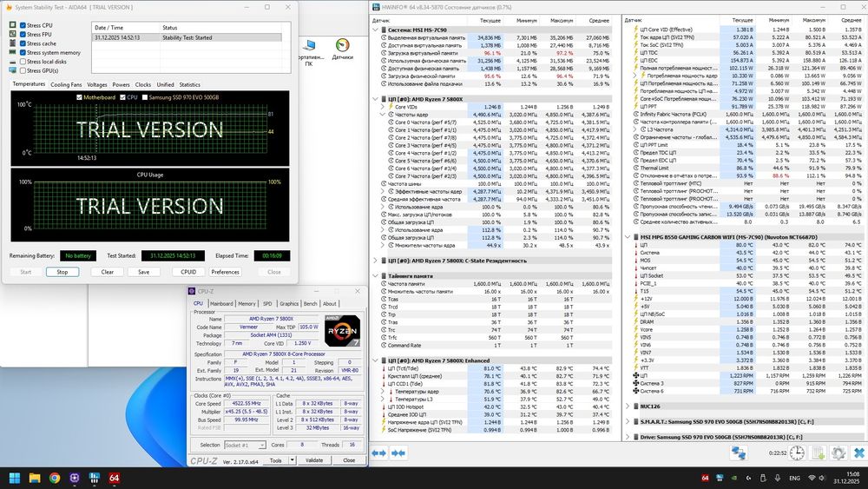The width and height of the screenshot is (868, 489).
Task: Start HWiNFO sensor logging to file icon
Action: pos(819,453)
